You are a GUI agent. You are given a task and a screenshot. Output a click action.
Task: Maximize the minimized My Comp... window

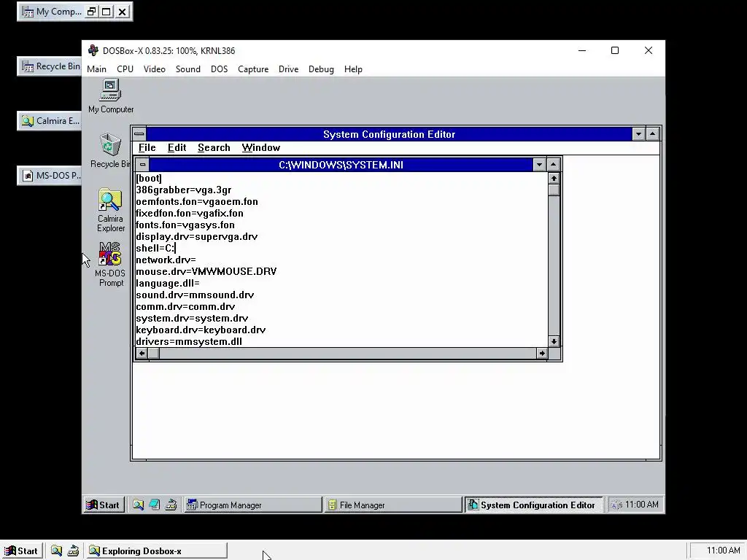coord(107,12)
